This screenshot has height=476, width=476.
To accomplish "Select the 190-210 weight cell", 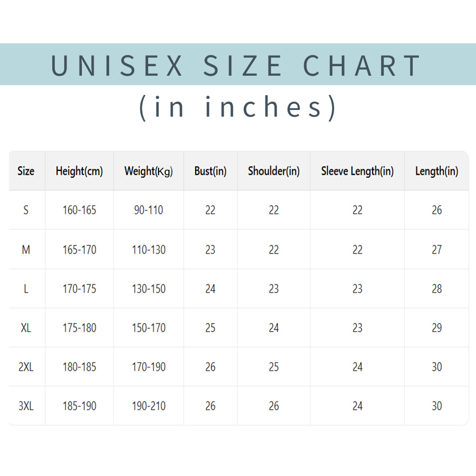I will [149, 406].
